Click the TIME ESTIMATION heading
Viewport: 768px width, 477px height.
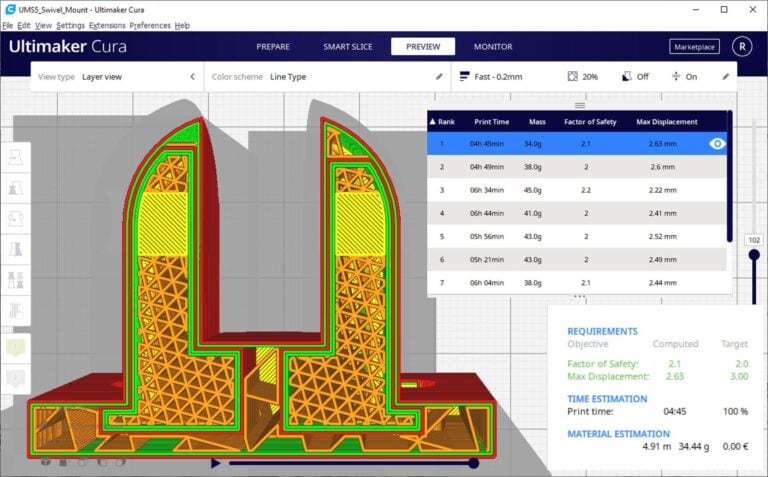[x=607, y=399]
